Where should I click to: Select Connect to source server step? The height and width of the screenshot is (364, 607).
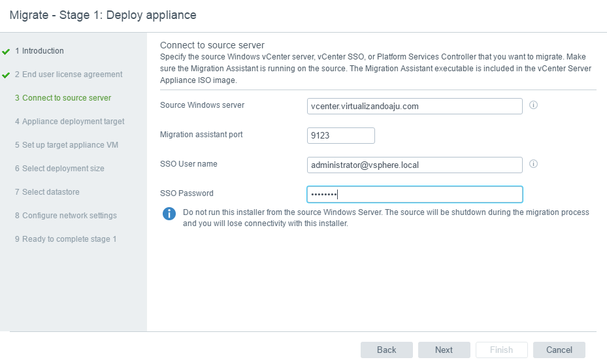pyautogui.click(x=63, y=98)
